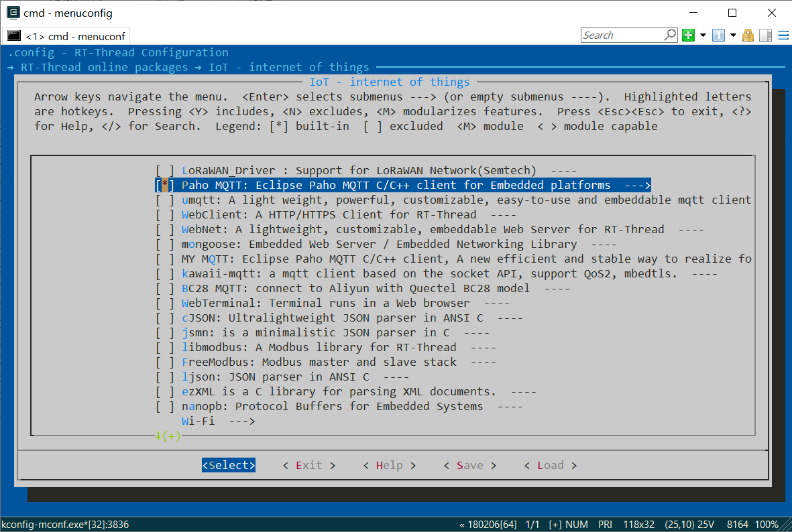Click the active console number 1 icon
The width and height of the screenshot is (792, 532).
[718, 36]
